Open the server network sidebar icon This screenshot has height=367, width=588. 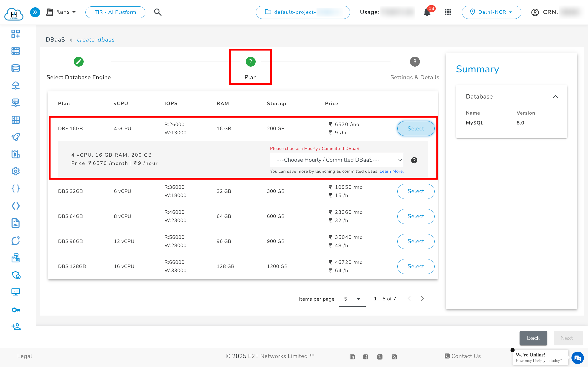16,103
